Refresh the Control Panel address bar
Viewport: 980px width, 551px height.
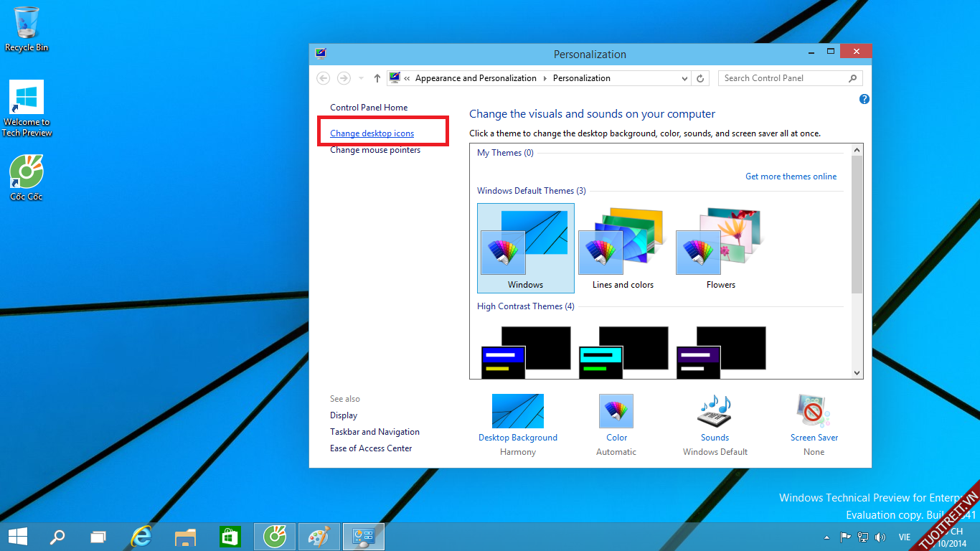point(701,78)
